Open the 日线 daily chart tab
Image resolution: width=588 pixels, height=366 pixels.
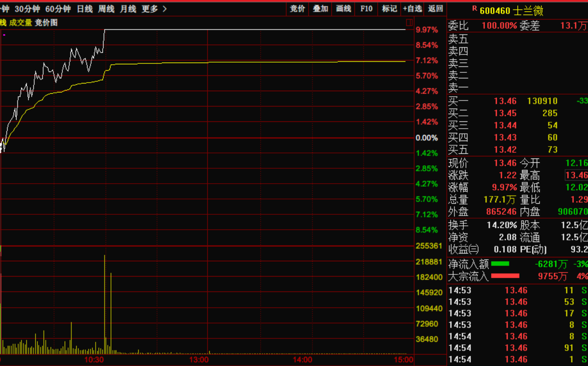84,9
